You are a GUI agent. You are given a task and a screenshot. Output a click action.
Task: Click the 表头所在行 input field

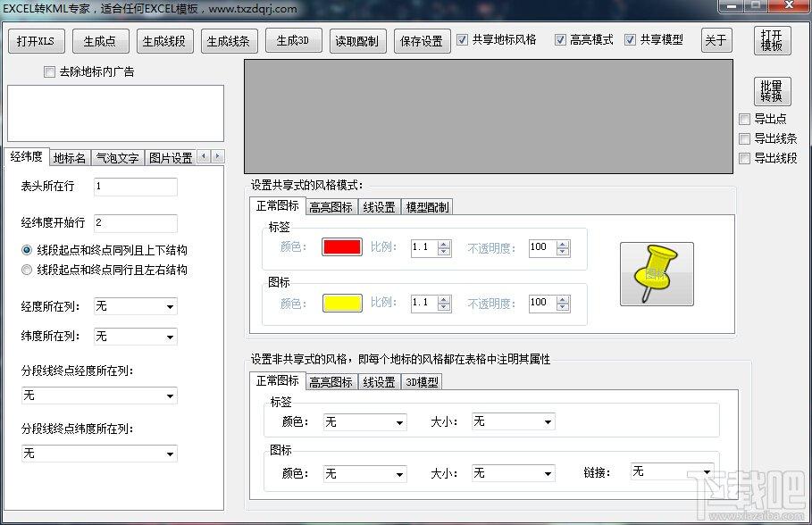pyautogui.click(x=134, y=187)
